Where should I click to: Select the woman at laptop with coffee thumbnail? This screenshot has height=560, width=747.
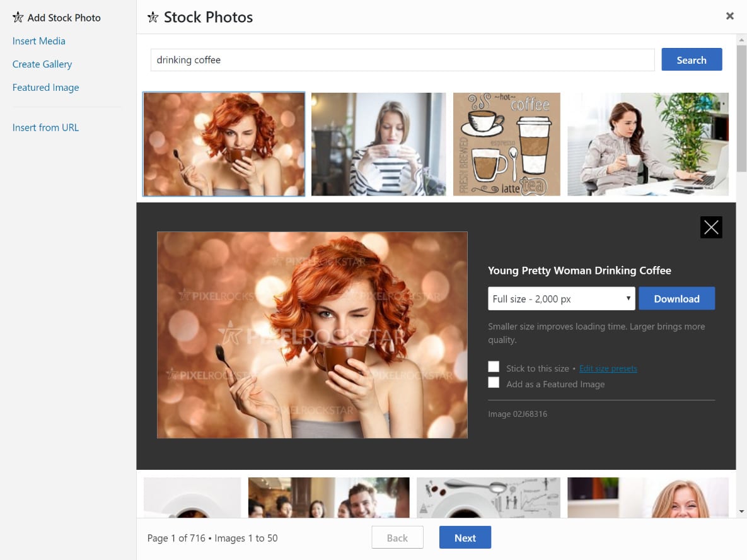tap(647, 144)
